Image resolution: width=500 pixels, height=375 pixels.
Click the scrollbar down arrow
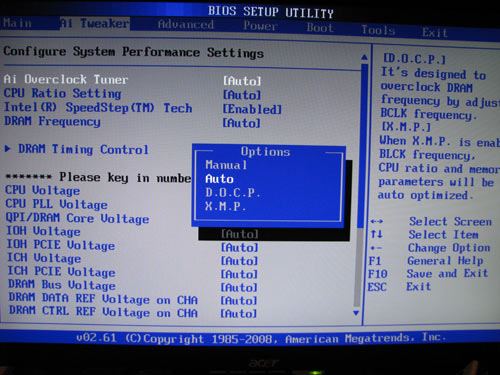(x=356, y=313)
